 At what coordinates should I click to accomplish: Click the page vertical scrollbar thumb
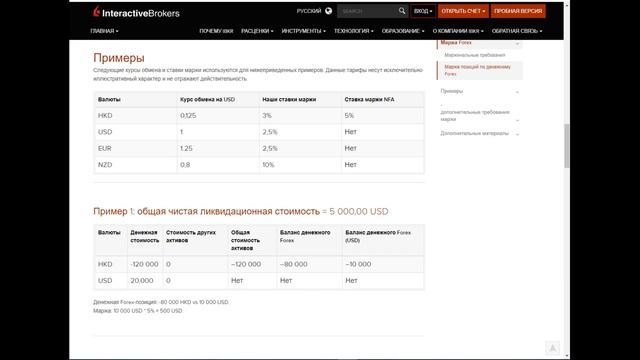click(x=567, y=145)
